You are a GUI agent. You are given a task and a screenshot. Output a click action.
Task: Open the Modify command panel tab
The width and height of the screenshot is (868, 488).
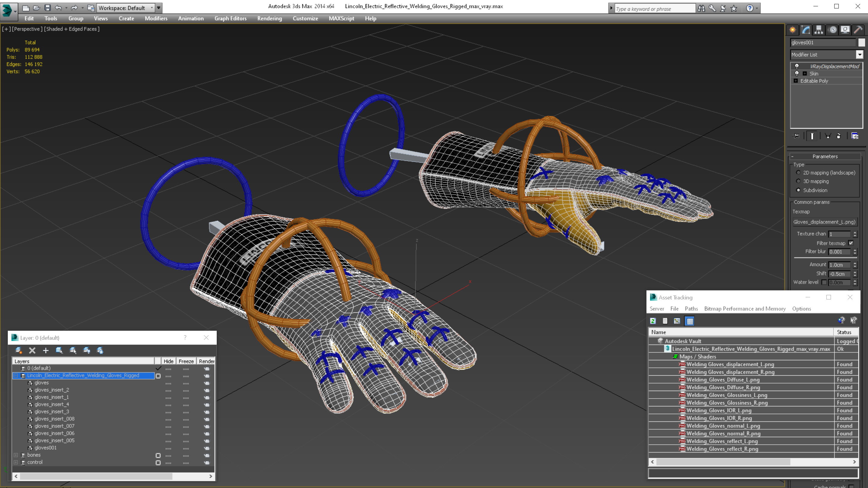[x=806, y=30]
